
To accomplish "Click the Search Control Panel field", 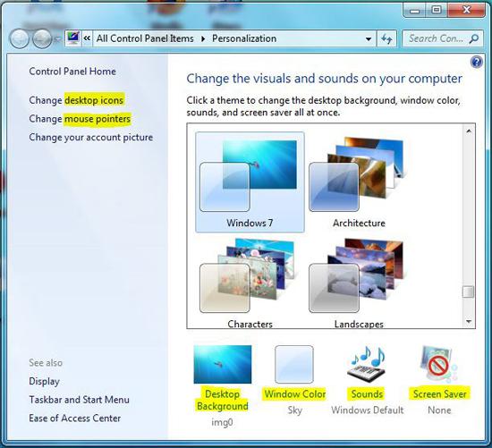I will pos(443,38).
